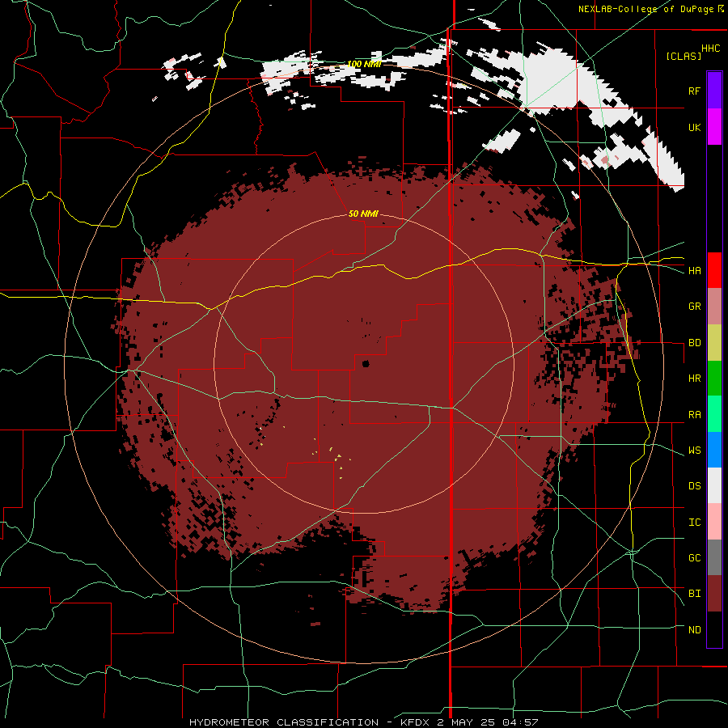Click the GC legend label
Screen dimensions: 728x728
point(694,558)
